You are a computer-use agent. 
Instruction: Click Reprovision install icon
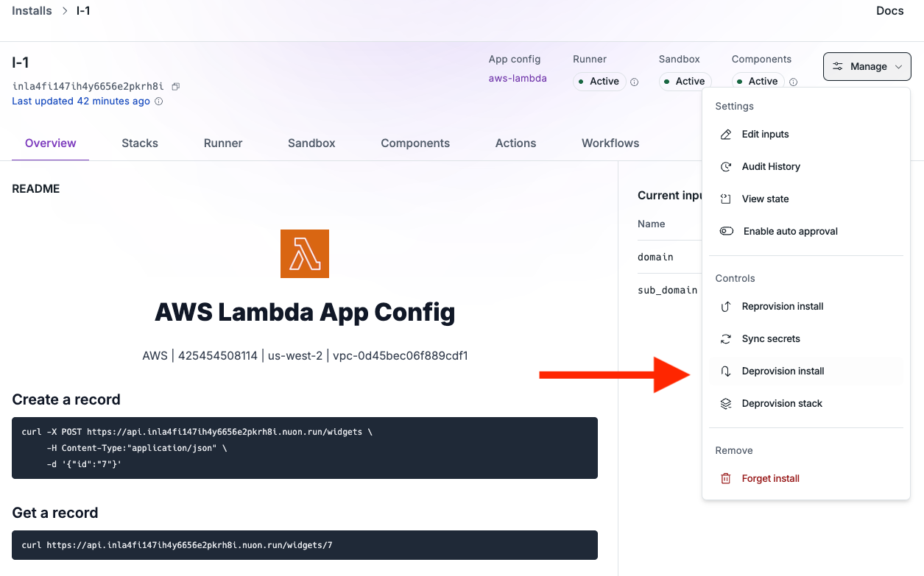pyautogui.click(x=726, y=307)
